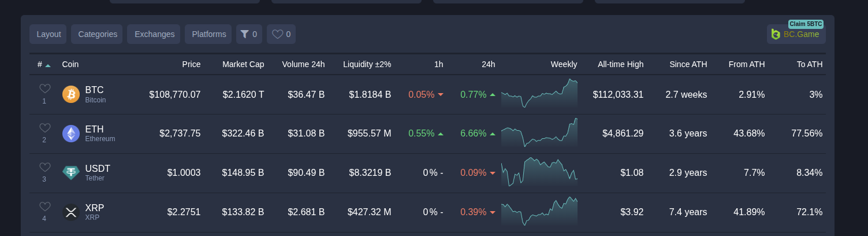
Task: Click Tether market cap $148.95 B
Action: 243,173
